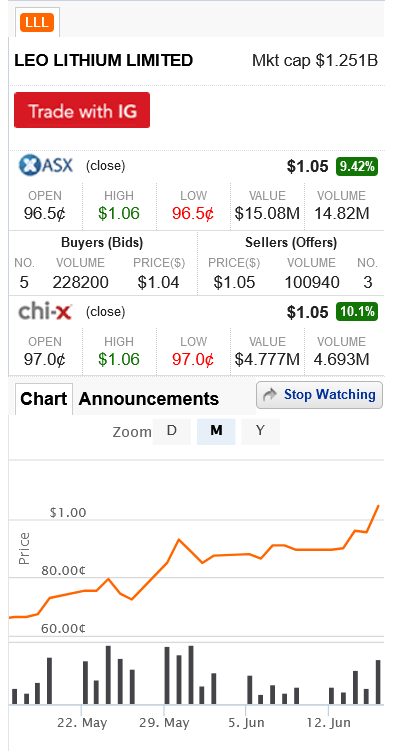This screenshot has height=751, width=393.
Task: Set chart zoom to Y (year)
Action: [260, 431]
